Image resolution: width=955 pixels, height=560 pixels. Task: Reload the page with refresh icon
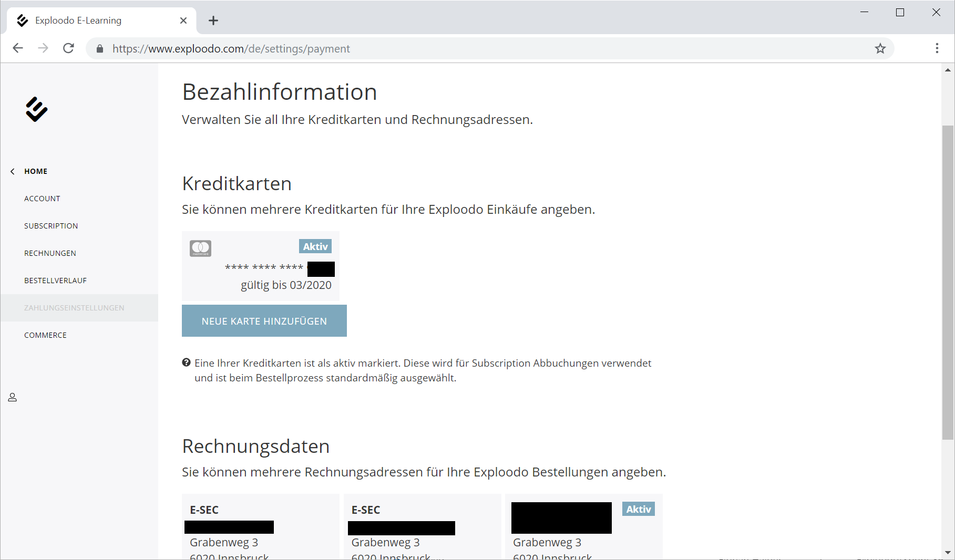68,48
